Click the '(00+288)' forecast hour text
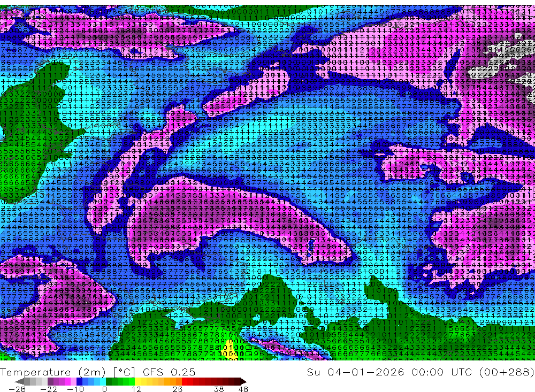 coord(507,372)
